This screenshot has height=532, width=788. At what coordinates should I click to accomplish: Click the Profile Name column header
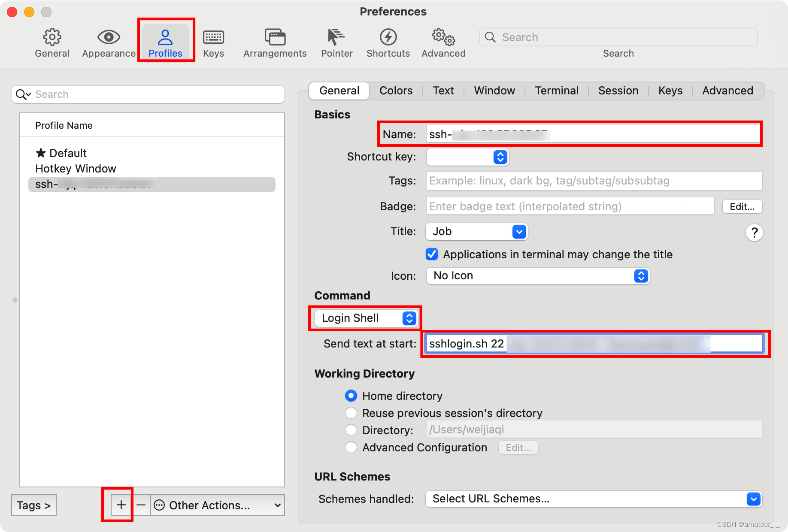(152, 125)
